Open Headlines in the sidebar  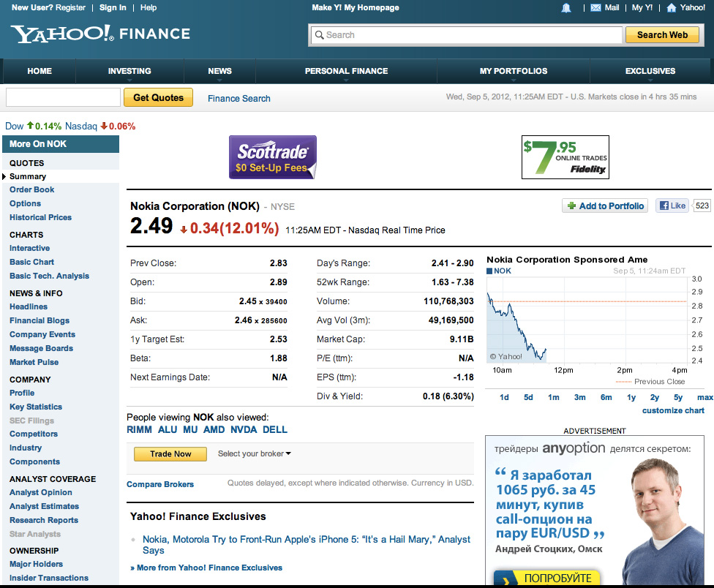pyautogui.click(x=29, y=306)
